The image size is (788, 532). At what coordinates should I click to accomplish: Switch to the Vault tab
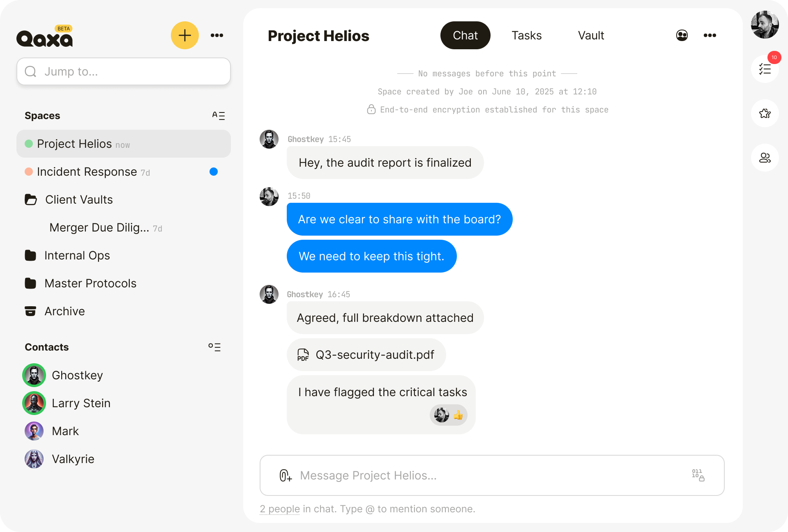click(591, 35)
